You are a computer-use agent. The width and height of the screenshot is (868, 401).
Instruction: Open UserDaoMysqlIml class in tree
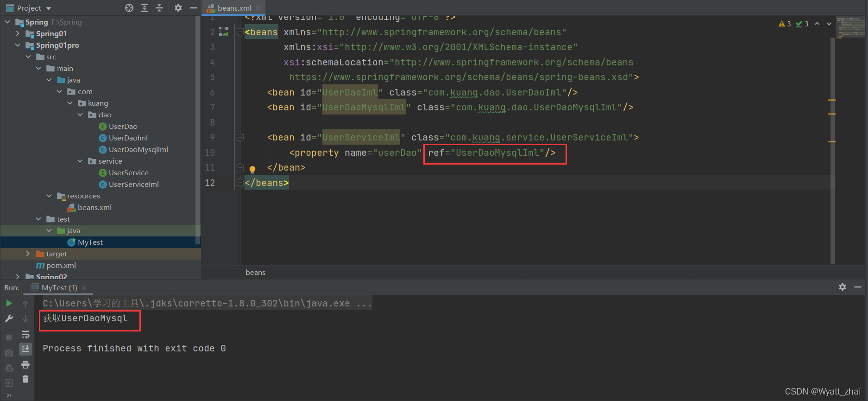click(138, 149)
